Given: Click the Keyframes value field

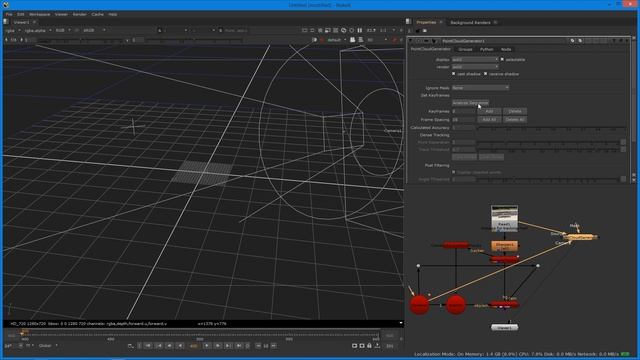Looking at the screenshot, I should pyautogui.click(x=463, y=111).
